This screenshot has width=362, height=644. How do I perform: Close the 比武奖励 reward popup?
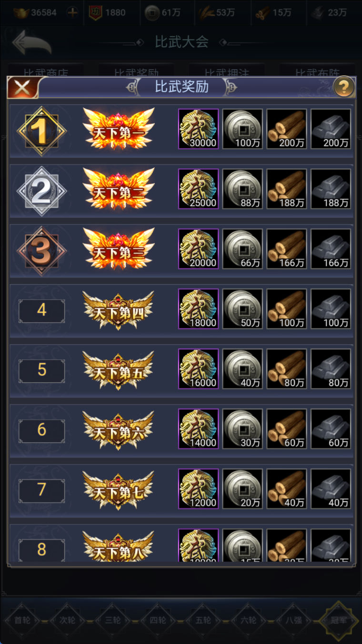[22, 88]
